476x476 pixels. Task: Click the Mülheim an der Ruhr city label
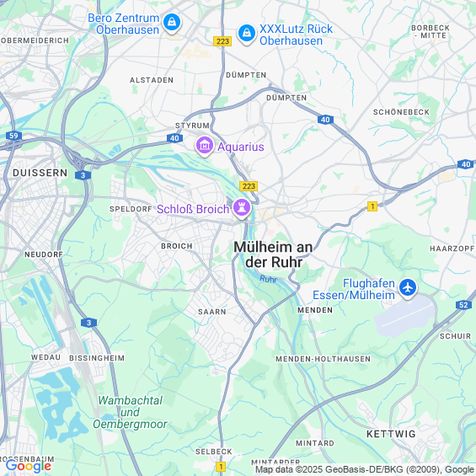coord(273,254)
